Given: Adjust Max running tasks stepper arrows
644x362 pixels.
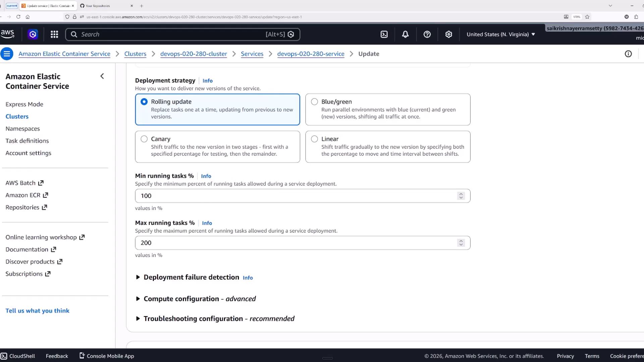Looking at the screenshot, I should click(461, 243).
